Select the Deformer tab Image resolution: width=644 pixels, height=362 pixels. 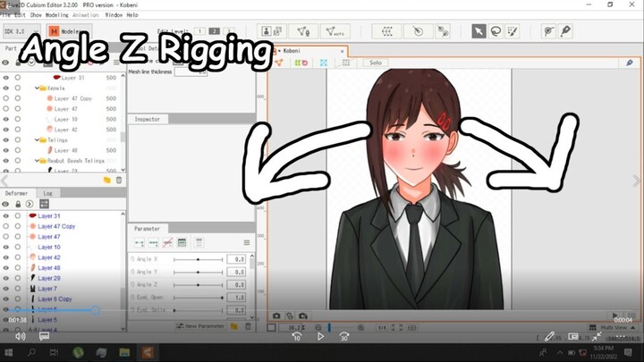pos(16,193)
